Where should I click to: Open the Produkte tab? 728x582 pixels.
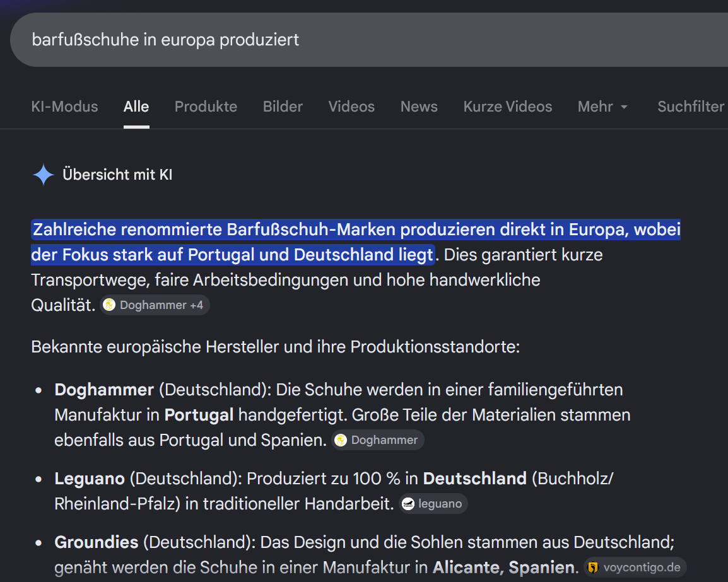click(206, 107)
